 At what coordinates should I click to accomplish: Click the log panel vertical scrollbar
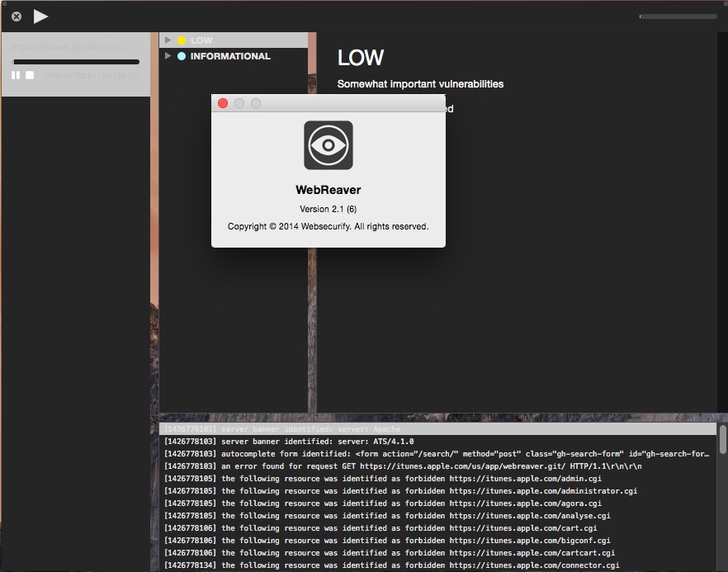pos(722,439)
